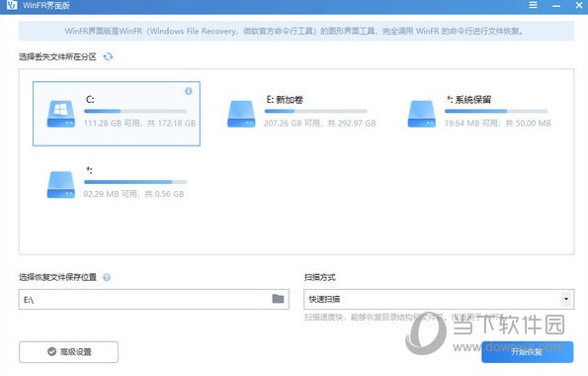Click the checkmark icon in 高级设置
Image resolution: width=588 pixels, height=376 pixels.
pyautogui.click(x=51, y=351)
